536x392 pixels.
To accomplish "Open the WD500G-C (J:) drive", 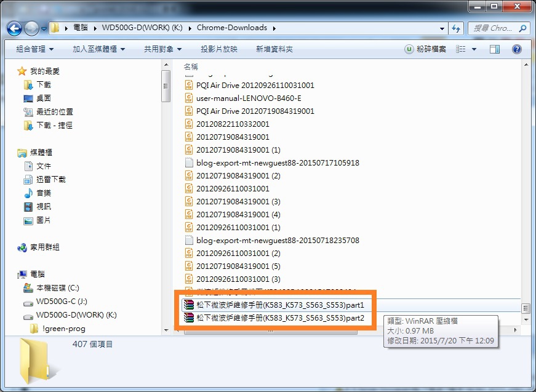I will click(62, 302).
